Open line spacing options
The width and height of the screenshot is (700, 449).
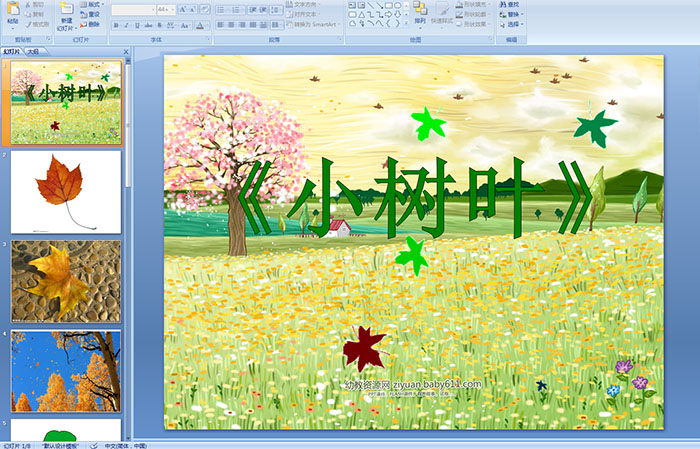[276, 10]
